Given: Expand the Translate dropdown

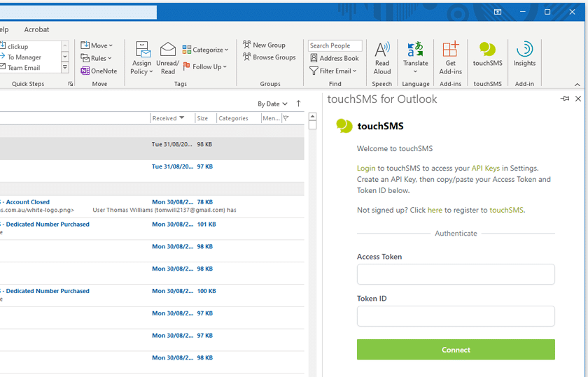Looking at the screenshot, I should tap(415, 71).
